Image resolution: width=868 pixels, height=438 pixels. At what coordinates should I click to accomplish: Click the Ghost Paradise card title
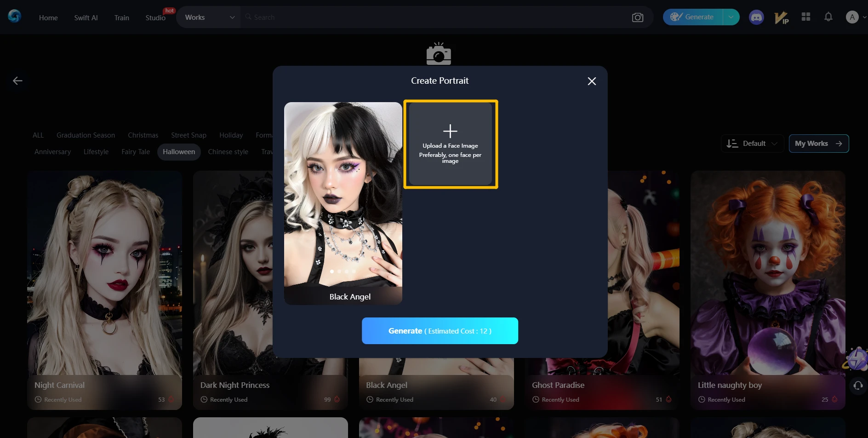[558, 385]
